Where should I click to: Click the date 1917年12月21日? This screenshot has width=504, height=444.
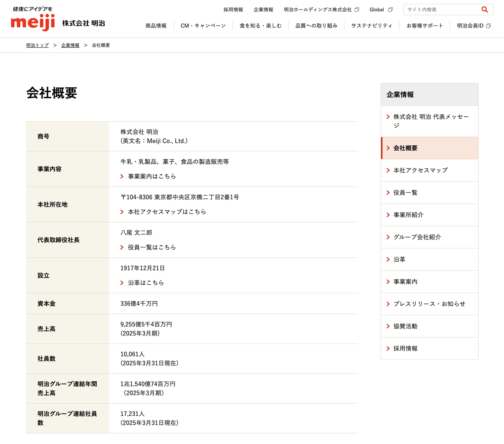pyautogui.click(x=143, y=268)
